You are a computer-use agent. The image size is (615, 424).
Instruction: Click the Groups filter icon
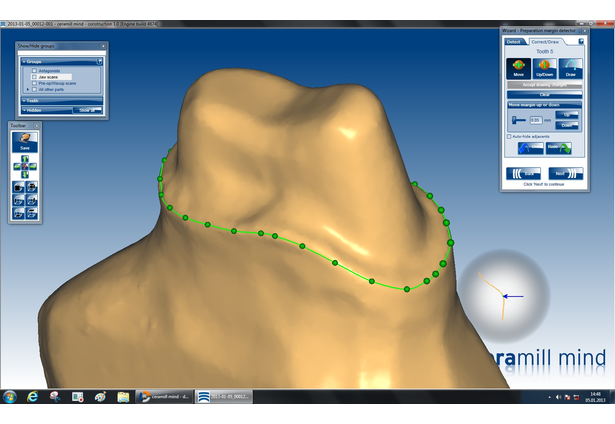tap(100, 62)
